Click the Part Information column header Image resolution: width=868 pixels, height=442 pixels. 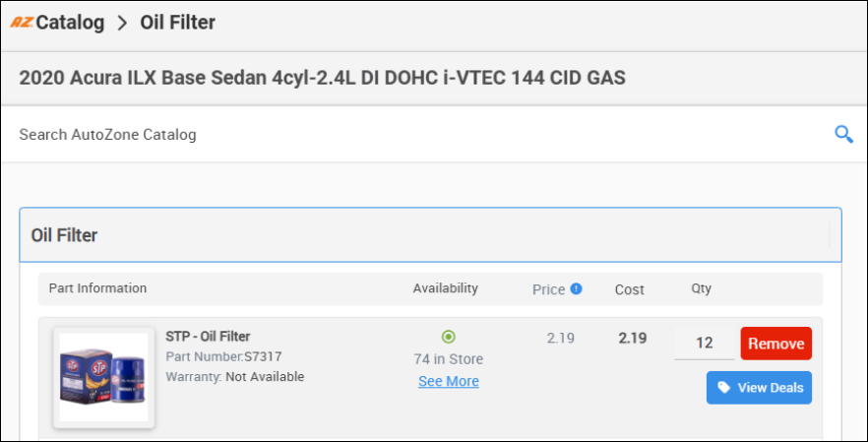pyautogui.click(x=97, y=288)
